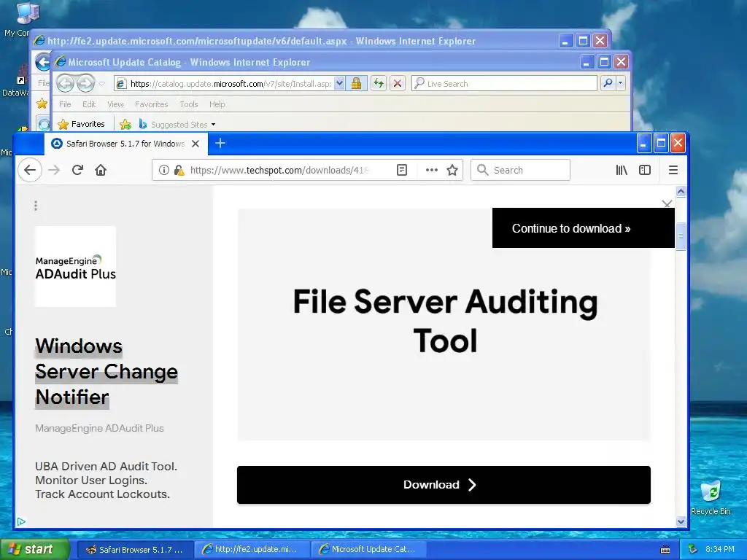Open Windows Server Change Notifier headline
The image size is (747, 560).
click(x=107, y=371)
